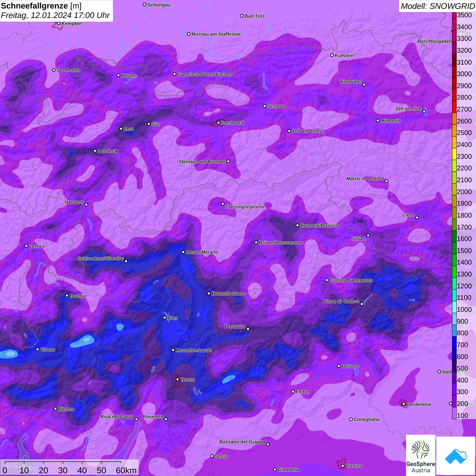Click the Mezzolombardo label
This screenshot has height=476, width=476.
[194, 350]
